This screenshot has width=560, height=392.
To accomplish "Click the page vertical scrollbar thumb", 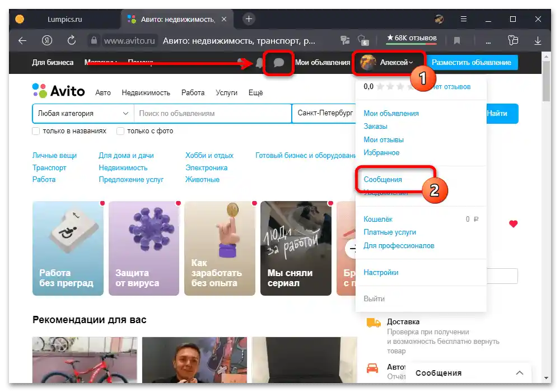I will pos(546,81).
